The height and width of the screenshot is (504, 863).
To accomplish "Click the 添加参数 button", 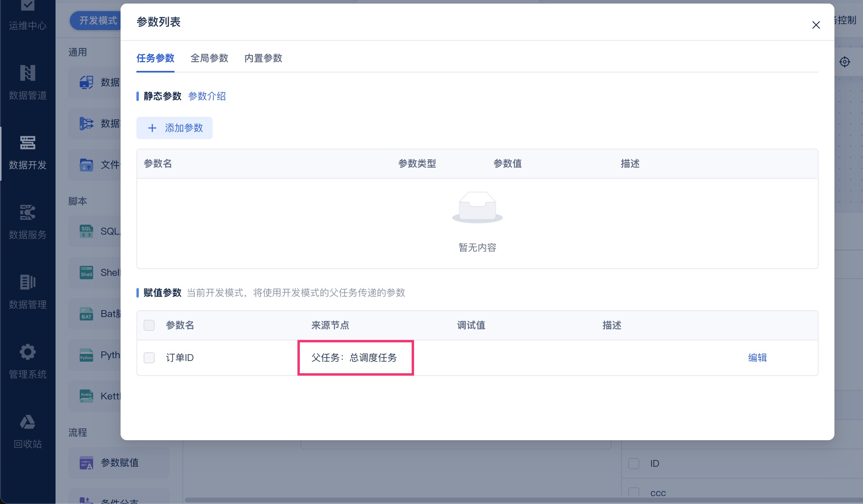I will (x=175, y=128).
